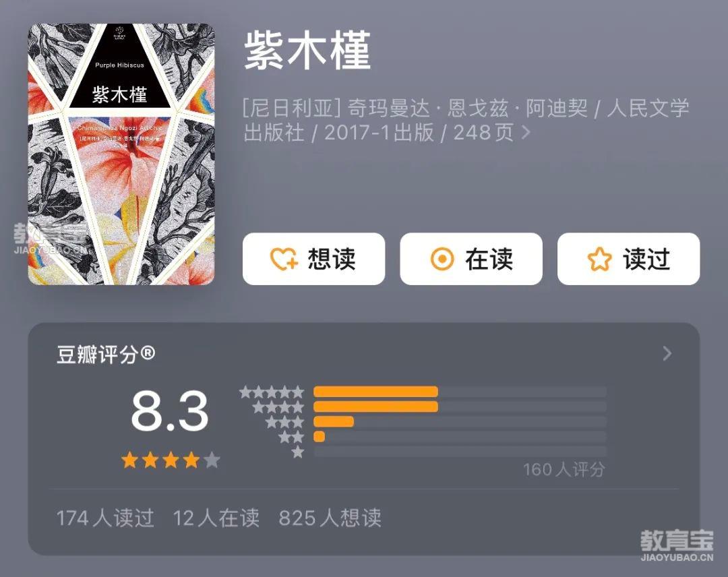
Task: Open the 豆瓣评分® section header
Action: 106,354
